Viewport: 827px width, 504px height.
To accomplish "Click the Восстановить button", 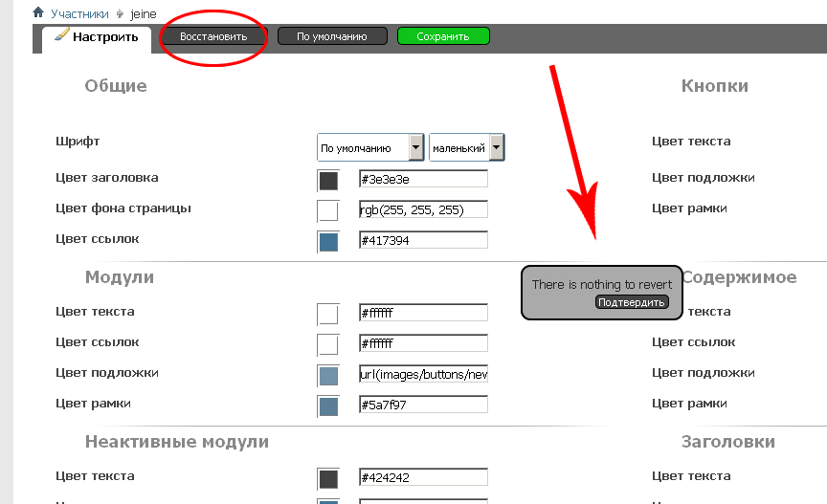I will 213,36.
